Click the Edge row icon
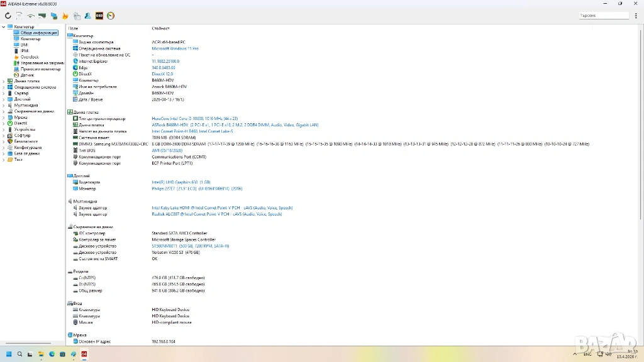 [x=75, y=67]
